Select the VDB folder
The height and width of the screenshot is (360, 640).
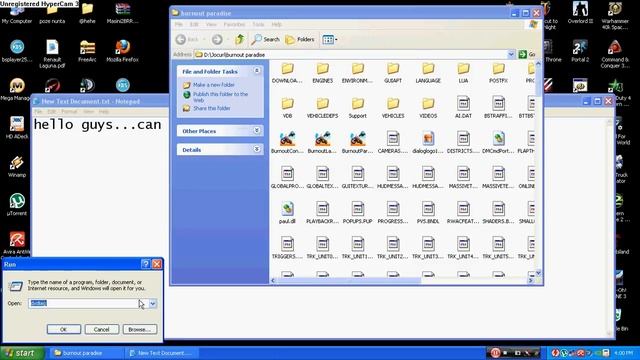(287, 109)
